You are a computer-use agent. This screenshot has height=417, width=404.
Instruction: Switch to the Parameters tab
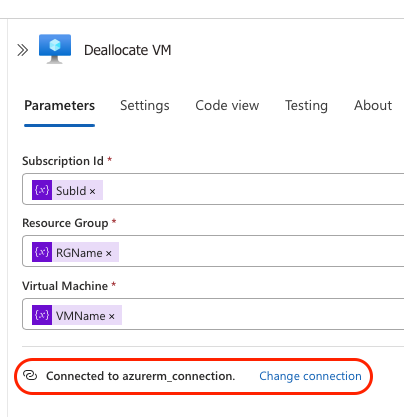pos(59,106)
